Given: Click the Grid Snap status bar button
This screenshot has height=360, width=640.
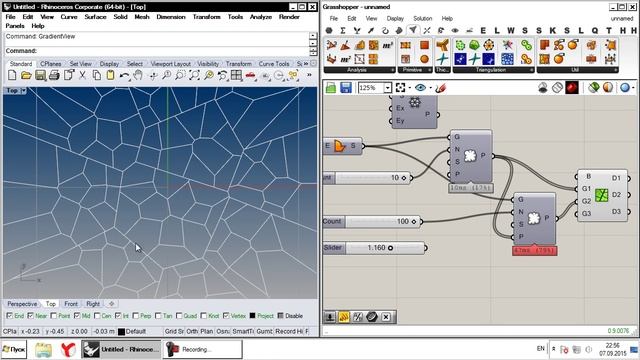Looking at the screenshot, I should click(174, 331).
